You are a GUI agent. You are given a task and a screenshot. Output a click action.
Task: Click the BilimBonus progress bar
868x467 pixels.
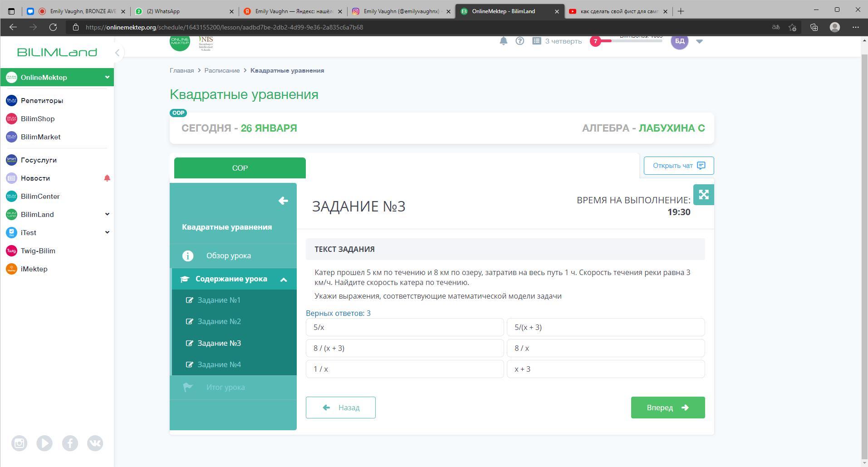point(633,41)
